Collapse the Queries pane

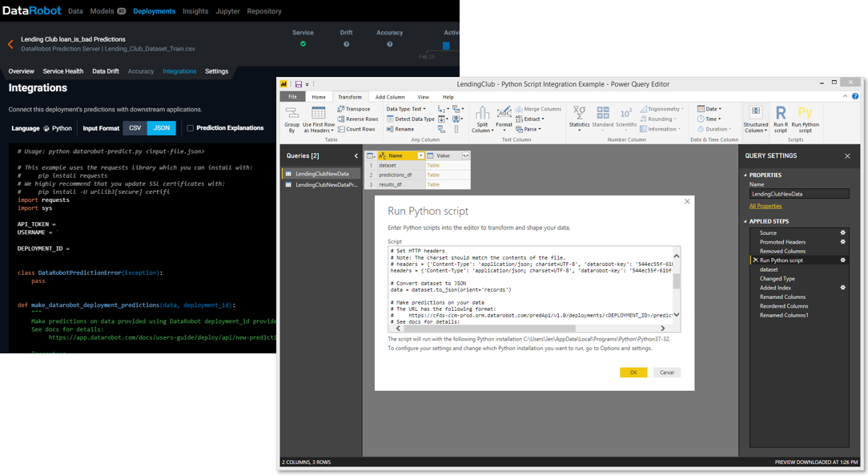[356, 155]
